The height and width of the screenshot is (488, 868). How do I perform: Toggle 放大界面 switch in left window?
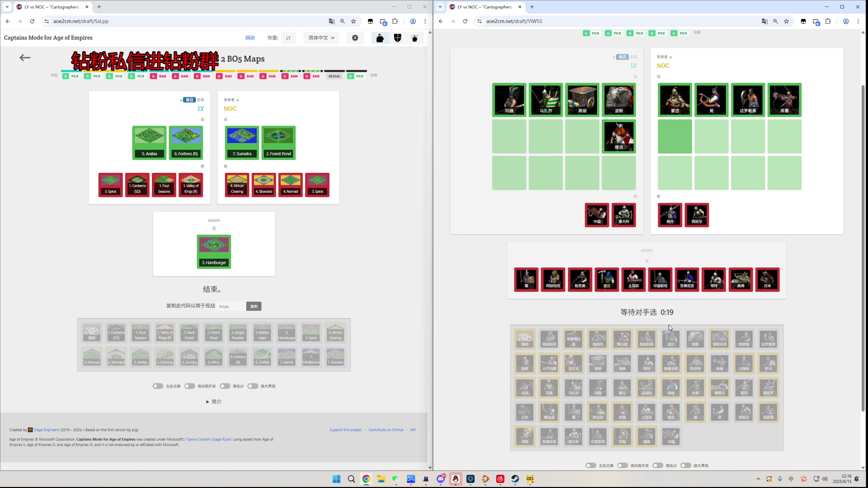pyautogui.click(x=253, y=386)
